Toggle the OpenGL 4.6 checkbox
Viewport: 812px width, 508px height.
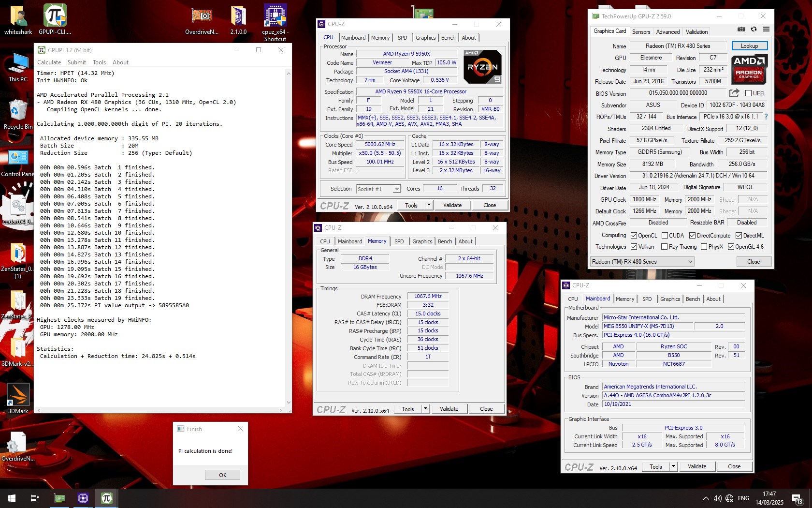[x=731, y=247]
